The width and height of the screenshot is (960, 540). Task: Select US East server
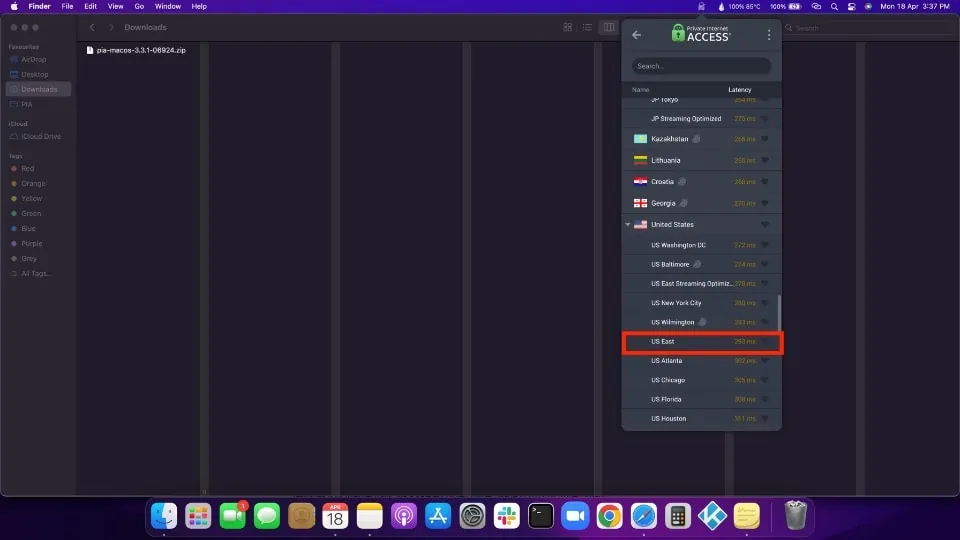tap(702, 342)
